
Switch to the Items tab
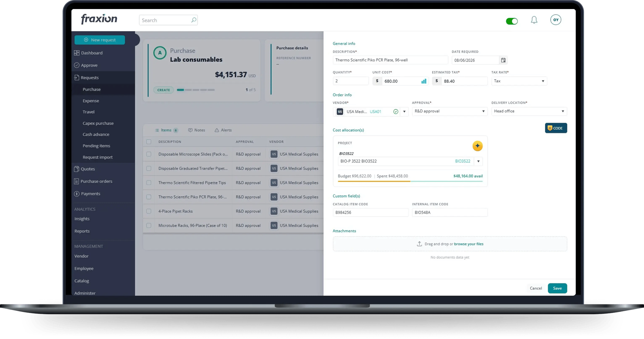pos(166,130)
